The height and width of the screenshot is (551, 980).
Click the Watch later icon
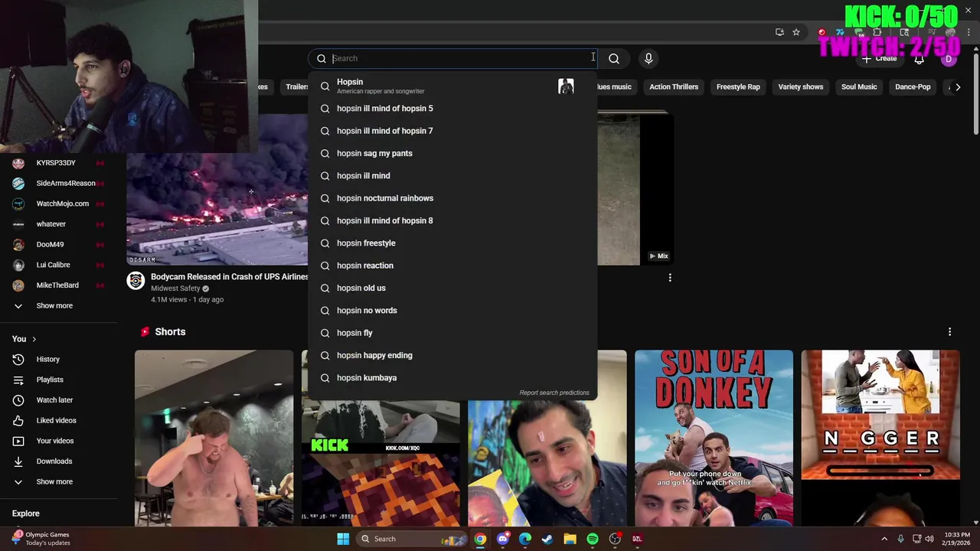(18, 400)
